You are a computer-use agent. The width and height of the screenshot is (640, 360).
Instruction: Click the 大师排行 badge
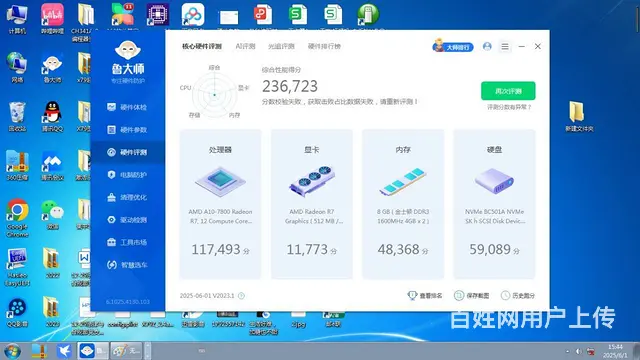point(453,46)
